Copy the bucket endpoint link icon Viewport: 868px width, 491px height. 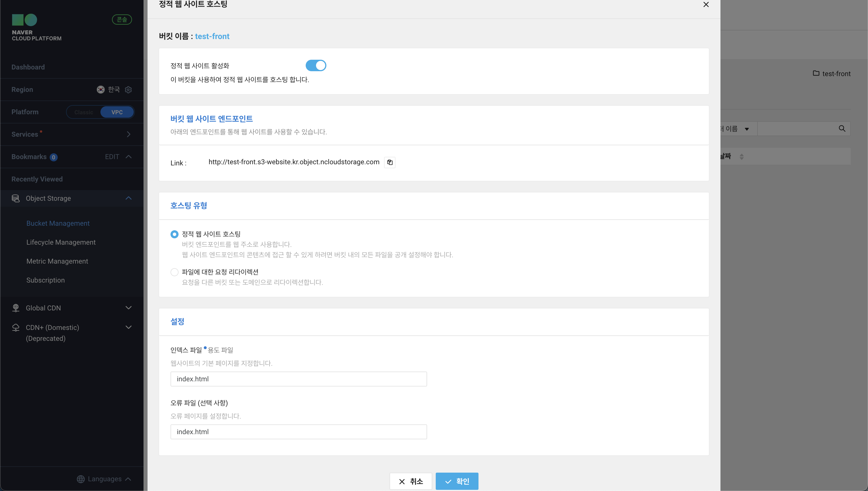coord(390,162)
